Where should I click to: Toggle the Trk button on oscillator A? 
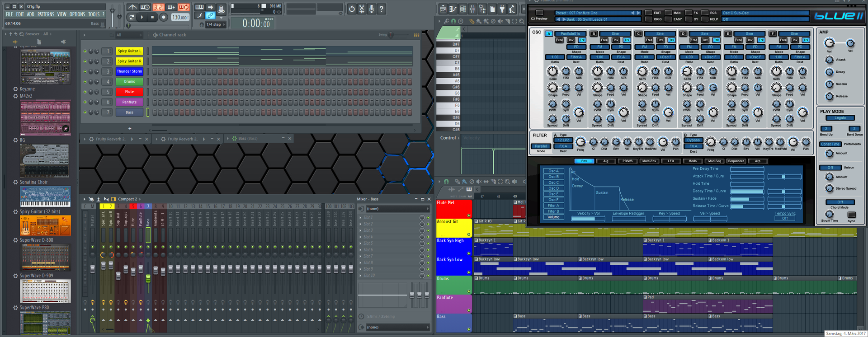(582, 40)
